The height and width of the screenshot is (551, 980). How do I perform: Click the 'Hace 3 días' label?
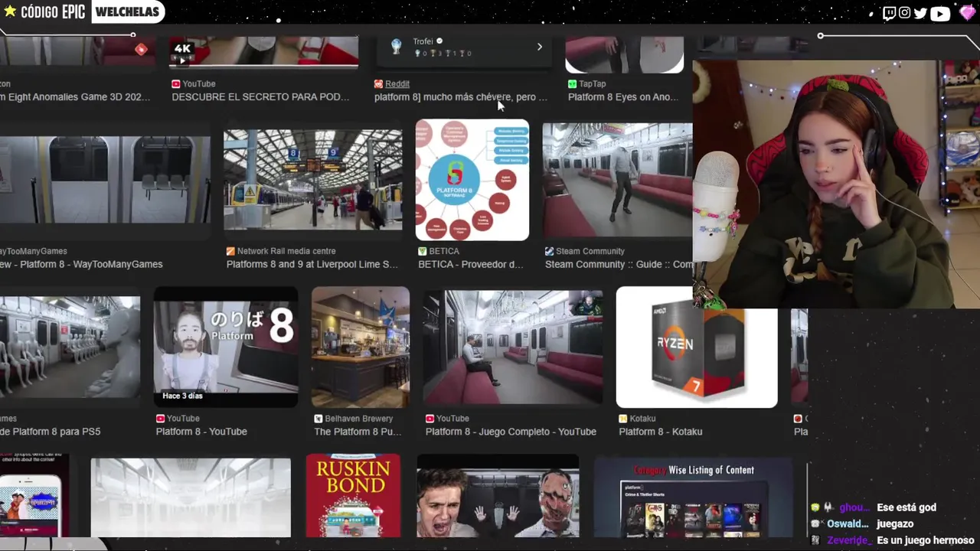(x=182, y=396)
